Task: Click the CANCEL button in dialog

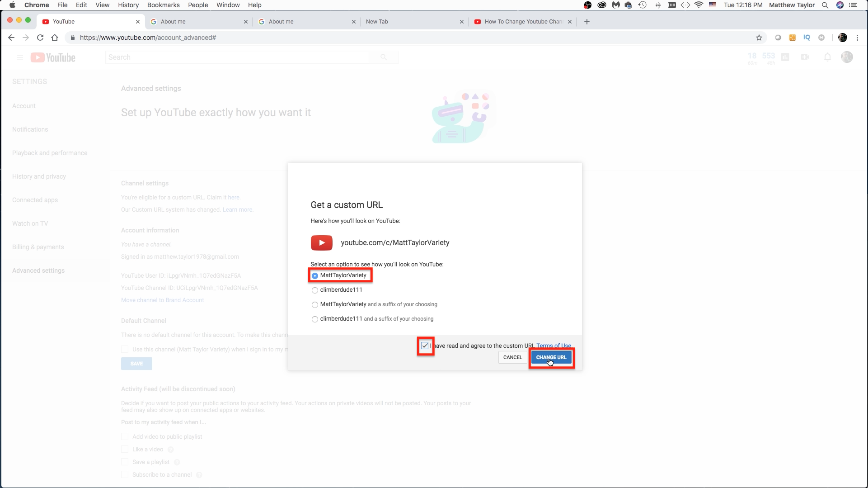Action: click(512, 357)
